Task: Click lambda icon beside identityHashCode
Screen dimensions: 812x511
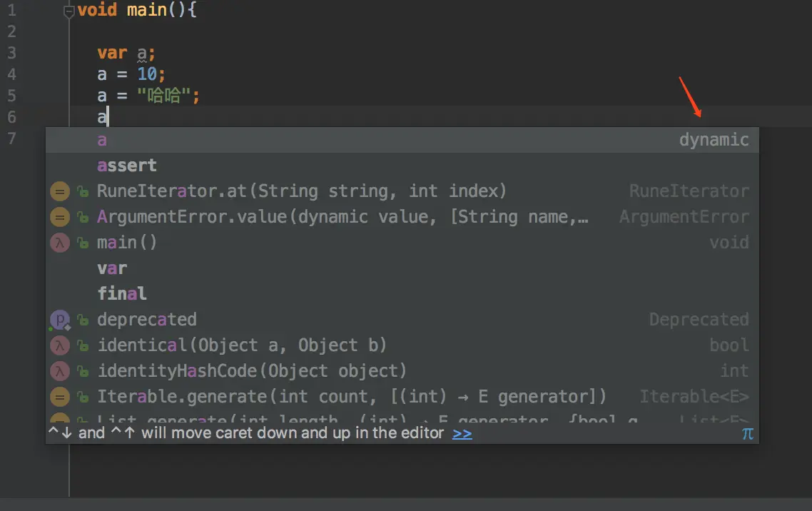Action: (x=59, y=371)
